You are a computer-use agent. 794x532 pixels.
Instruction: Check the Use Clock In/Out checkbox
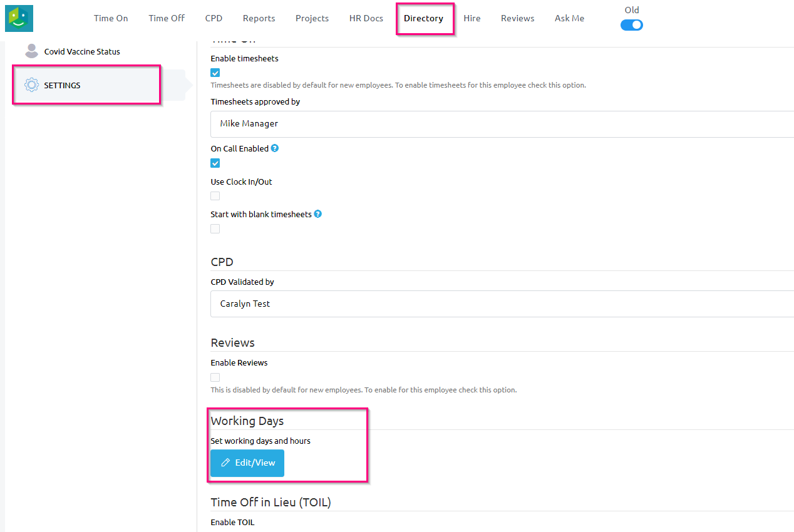coord(215,196)
